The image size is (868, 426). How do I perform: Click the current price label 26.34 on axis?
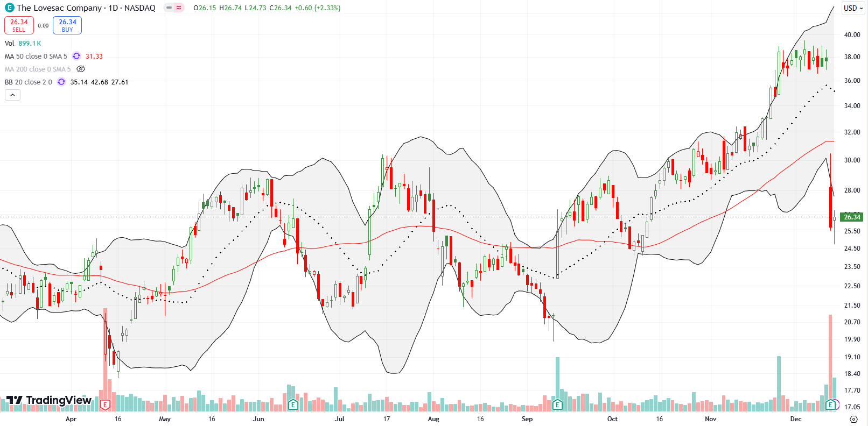[852, 217]
